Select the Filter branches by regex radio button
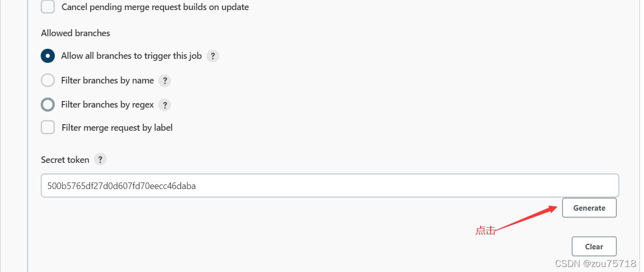The width and height of the screenshot is (644, 272). click(48, 105)
